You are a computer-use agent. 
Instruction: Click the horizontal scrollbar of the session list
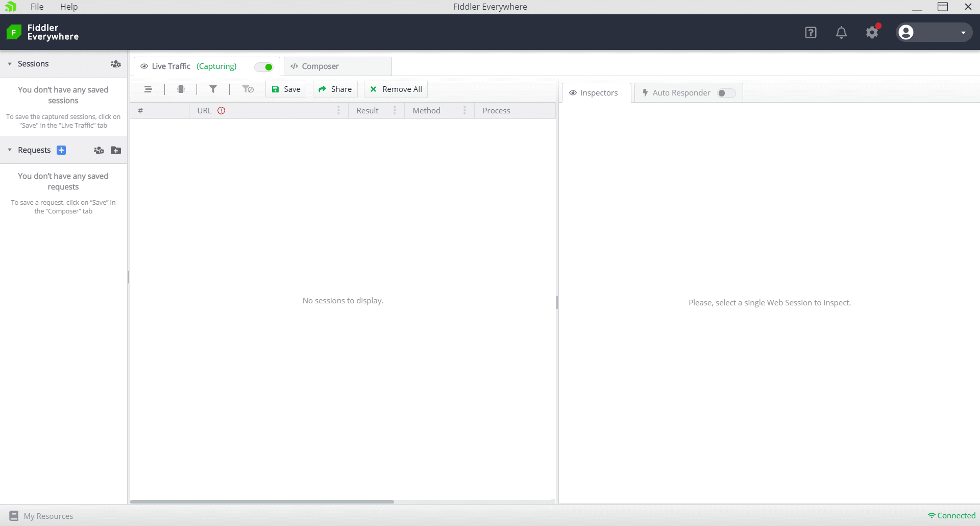click(262, 502)
